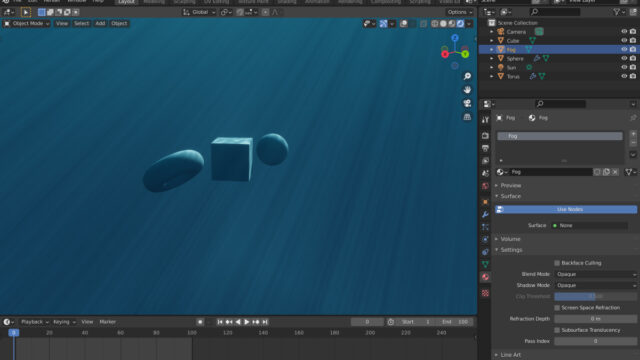Click the red X axis gizmo handle

pos(445,54)
